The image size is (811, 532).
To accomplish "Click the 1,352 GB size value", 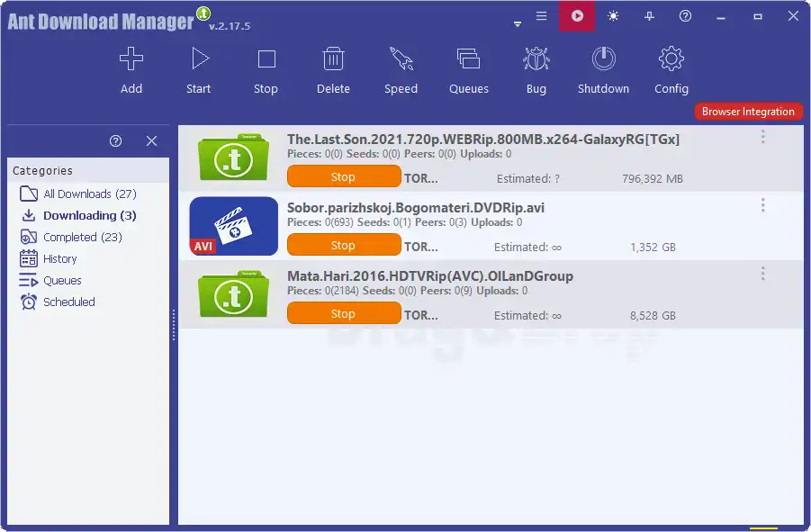I will tap(653, 248).
